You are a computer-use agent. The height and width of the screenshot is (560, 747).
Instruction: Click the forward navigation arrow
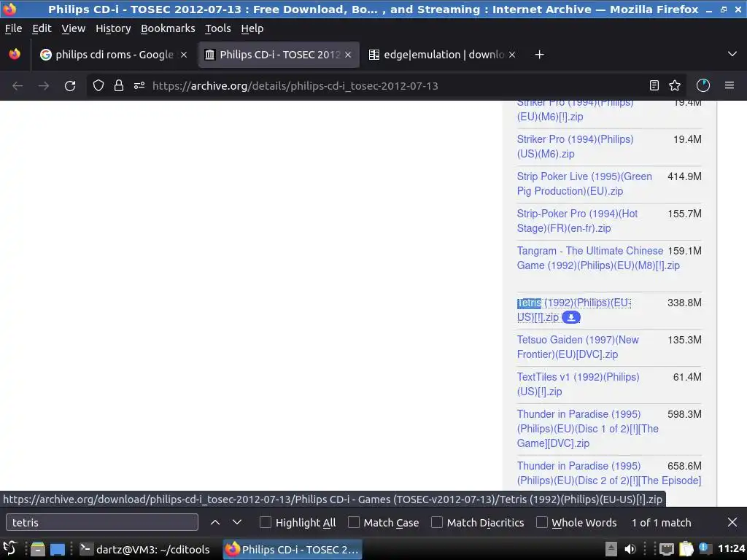pos(43,86)
